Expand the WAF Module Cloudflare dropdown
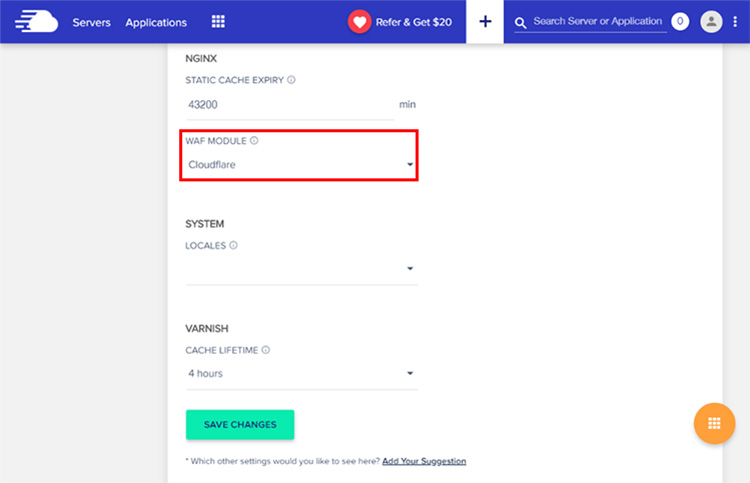The image size is (750, 483). (300, 164)
